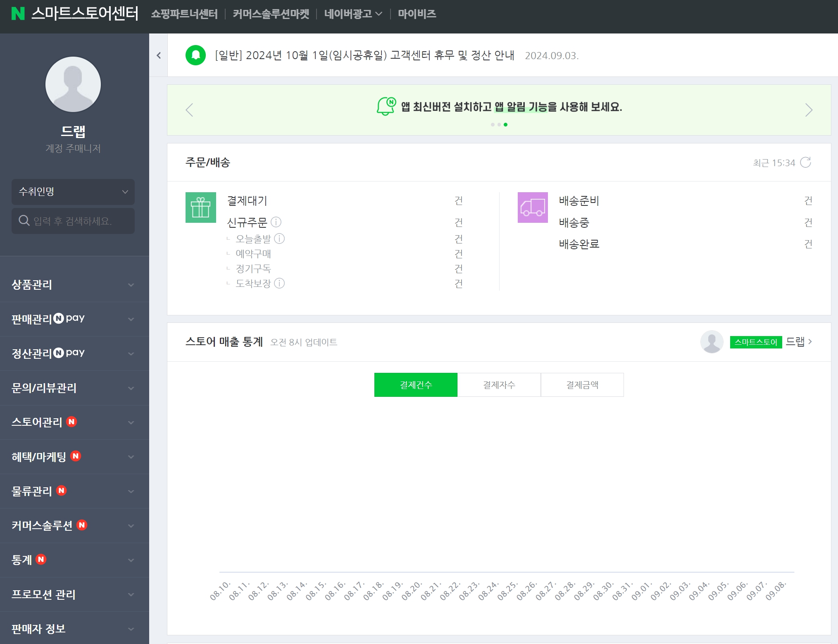Image resolution: width=838 pixels, height=644 pixels.
Task: Click the green gift box order icon
Action: point(201,208)
